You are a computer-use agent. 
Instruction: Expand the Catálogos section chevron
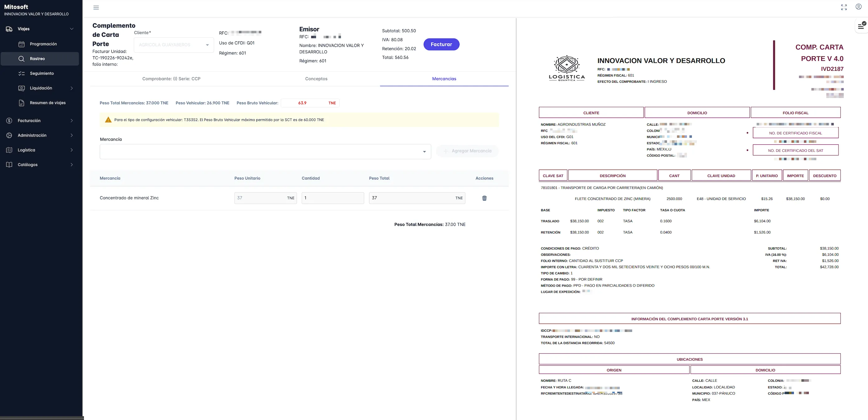[x=72, y=165]
